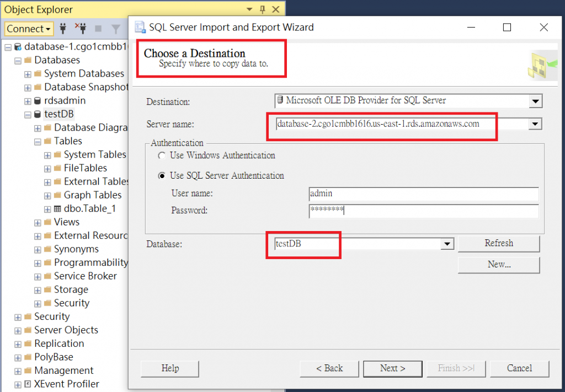Expand the rdsadmin database
Screen dimensions: 565x392
coord(28,101)
